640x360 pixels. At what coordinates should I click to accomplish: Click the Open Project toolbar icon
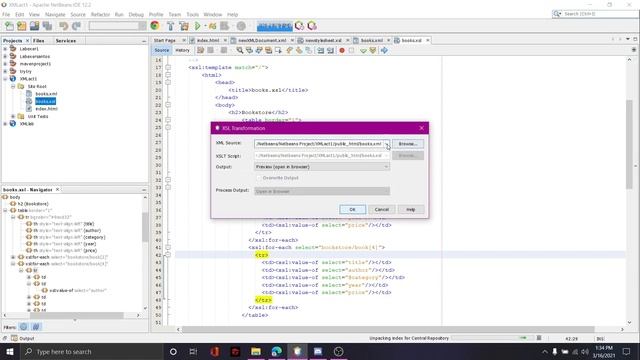(x=34, y=26)
